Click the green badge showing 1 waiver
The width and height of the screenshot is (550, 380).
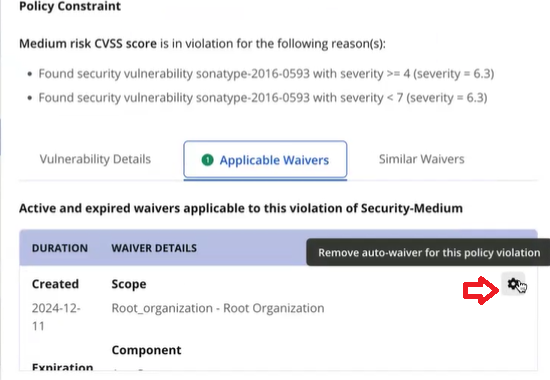(207, 160)
